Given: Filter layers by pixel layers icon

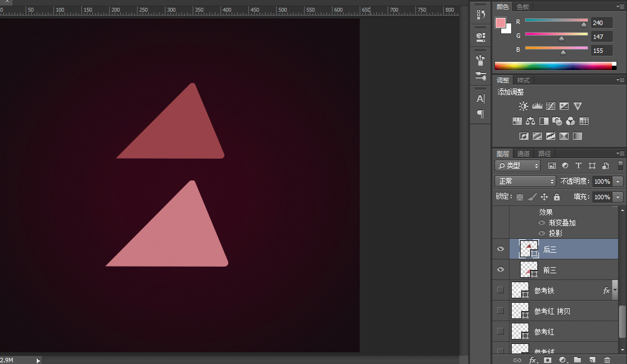Looking at the screenshot, I should click(552, 165).
